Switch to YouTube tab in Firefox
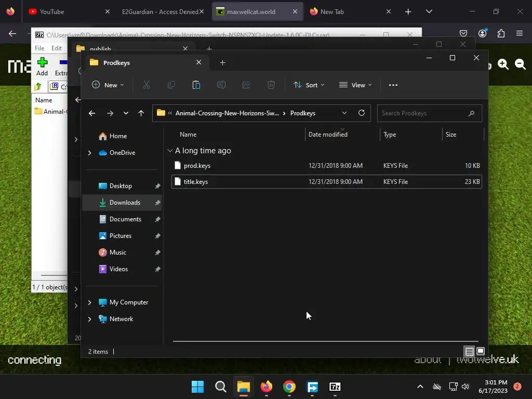 [69, 11]
